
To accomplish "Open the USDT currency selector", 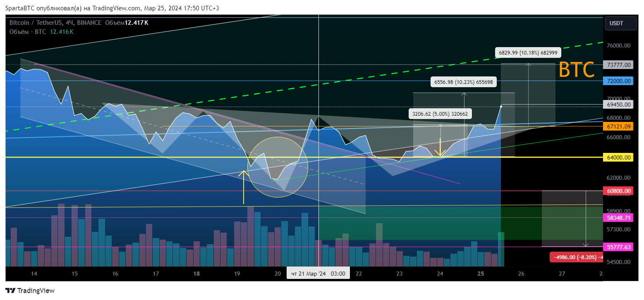I will tap(620, 24).
